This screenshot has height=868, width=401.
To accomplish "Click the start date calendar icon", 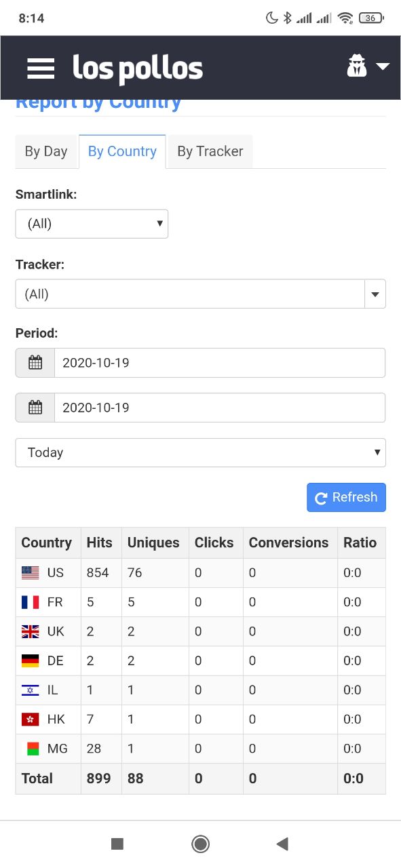I will (35, 363).
